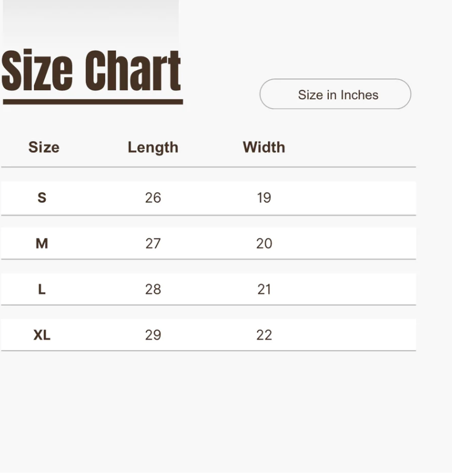Click width value 22 in XL row
Image resolution: width=452 pixels, height=476 pixels.
(x=264, y=335)
